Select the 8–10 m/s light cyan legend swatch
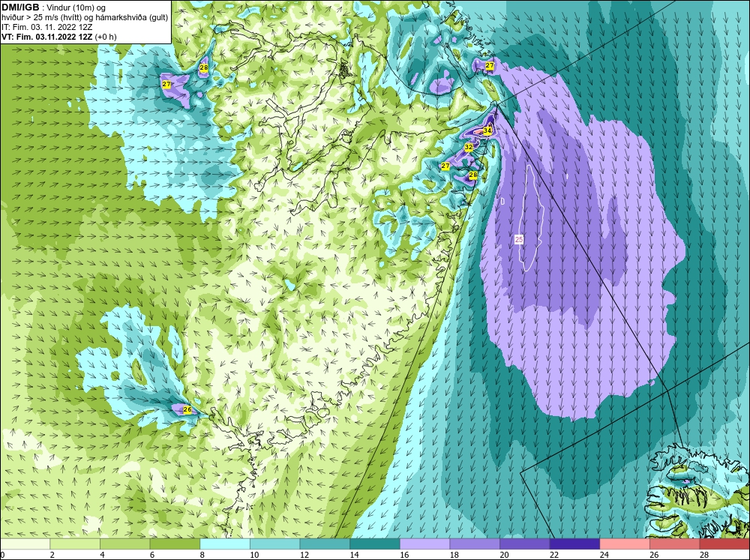This screenshot has width=750, height=560. (225, 544)
